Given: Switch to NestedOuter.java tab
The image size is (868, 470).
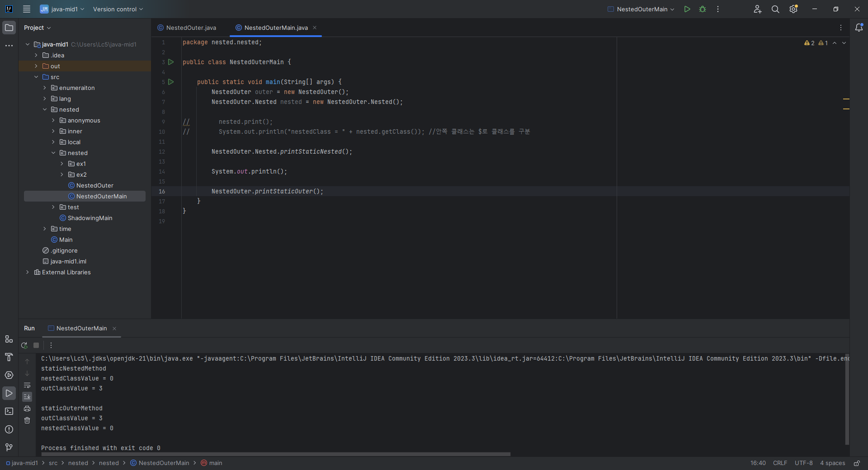Looking at the screenshot, I should 187,28.
